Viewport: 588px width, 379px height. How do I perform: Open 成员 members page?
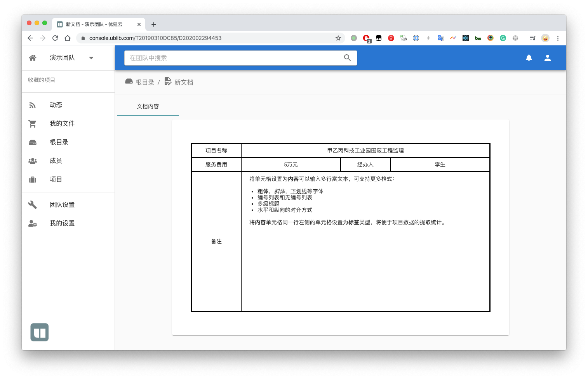pyautogui.click(x=56, y=161)
